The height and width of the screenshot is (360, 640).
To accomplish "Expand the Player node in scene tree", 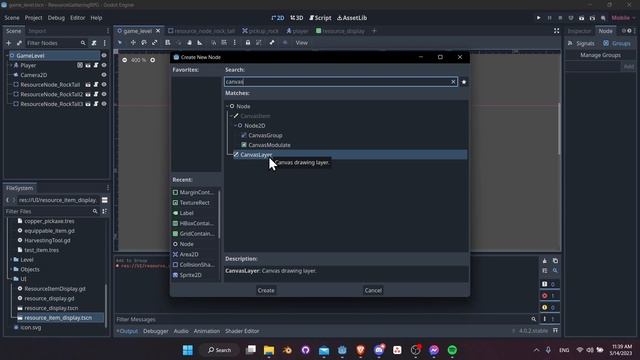I will tap(11, 65).
